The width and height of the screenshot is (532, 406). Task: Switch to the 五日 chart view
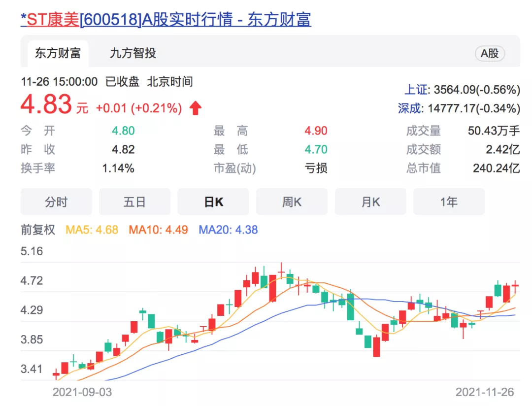click(134, 202)
